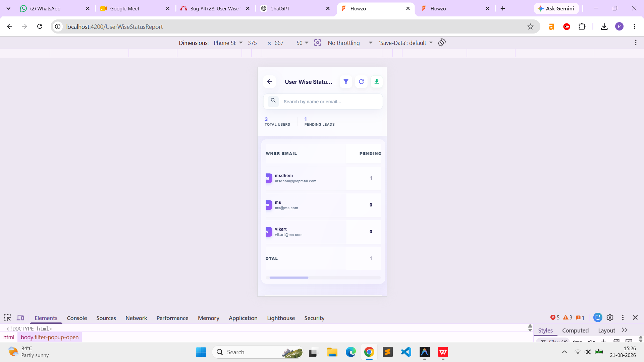
Task: Click the refresh icon in the report header
Action: point(361,82)
